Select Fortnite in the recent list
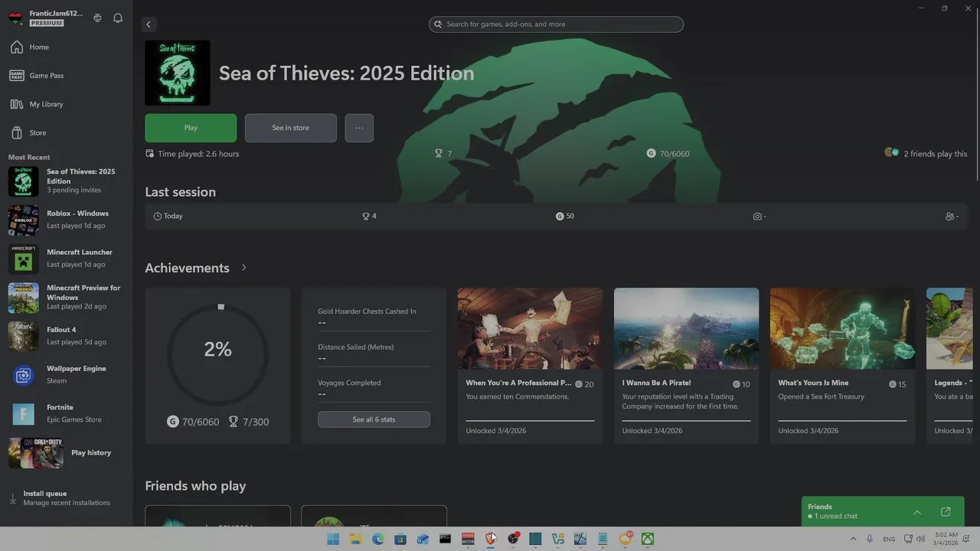Screen dimensions: 980x551 66,414
